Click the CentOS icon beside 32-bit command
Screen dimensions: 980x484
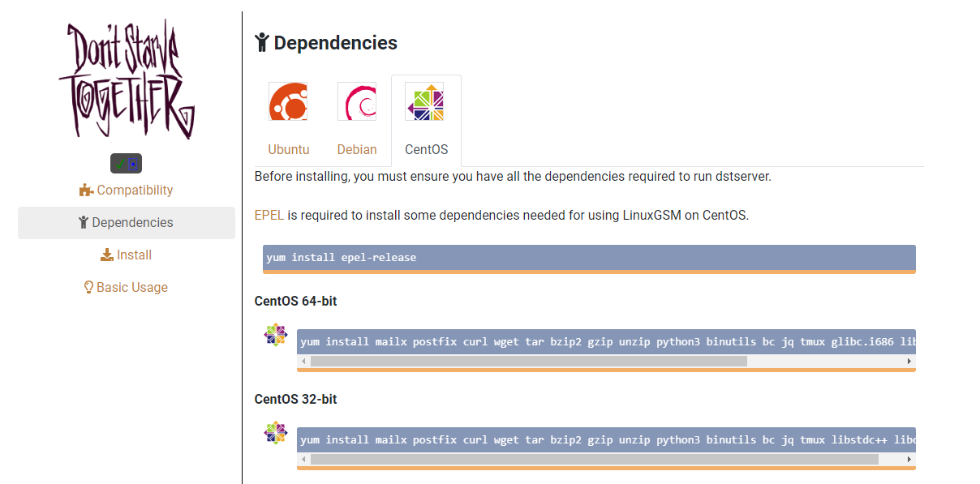276,433
